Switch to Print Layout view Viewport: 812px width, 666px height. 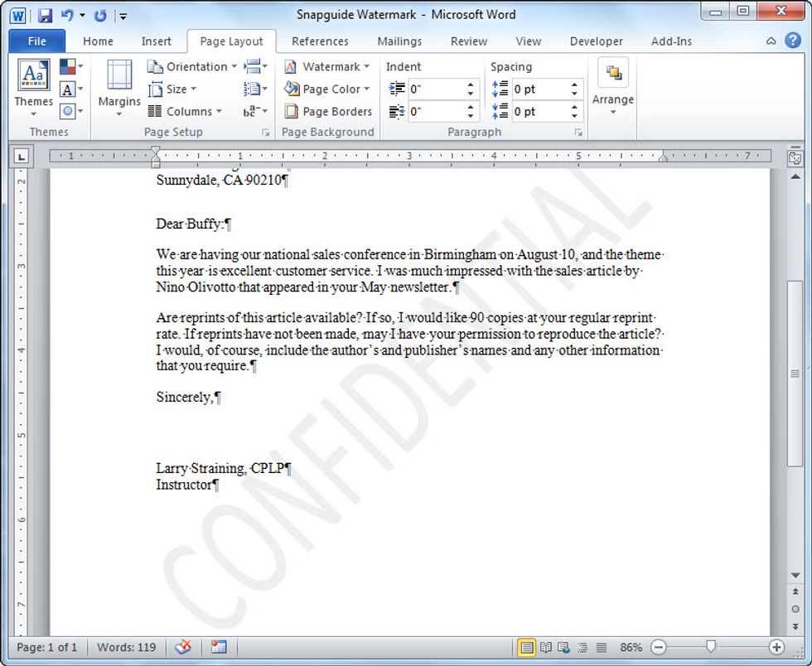[x=526, y=647]
